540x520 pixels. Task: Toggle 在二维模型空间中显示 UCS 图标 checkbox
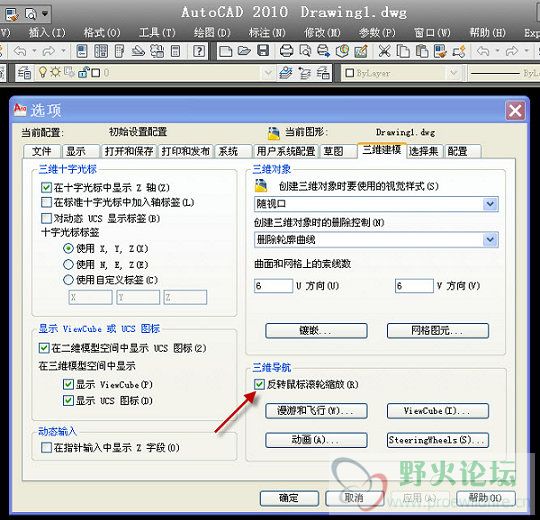click(44, 348)
